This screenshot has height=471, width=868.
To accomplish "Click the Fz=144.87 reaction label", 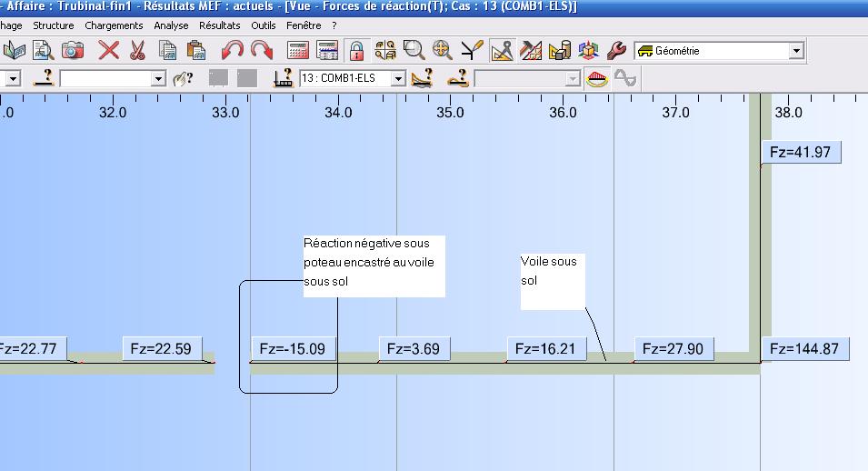I will 805,348.
